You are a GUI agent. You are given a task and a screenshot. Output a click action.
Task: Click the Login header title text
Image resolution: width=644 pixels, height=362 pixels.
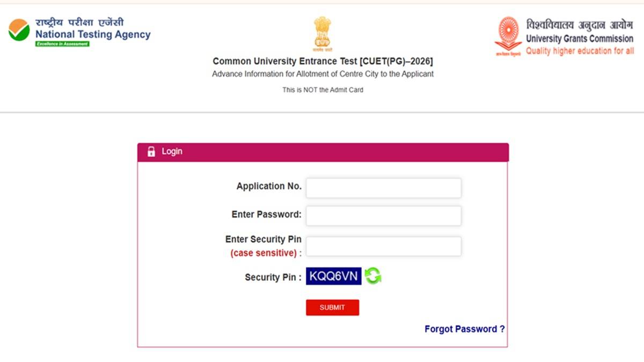[172, 152]
